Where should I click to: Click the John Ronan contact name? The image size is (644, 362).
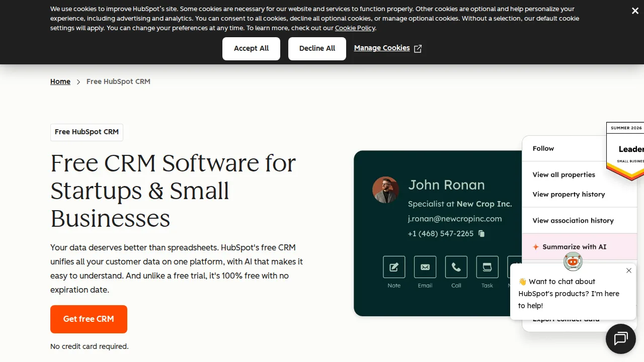(446, 185)
